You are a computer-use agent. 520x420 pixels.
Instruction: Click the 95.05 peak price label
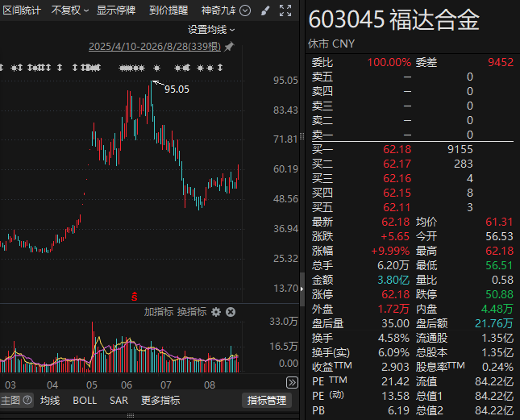(177, 89)
